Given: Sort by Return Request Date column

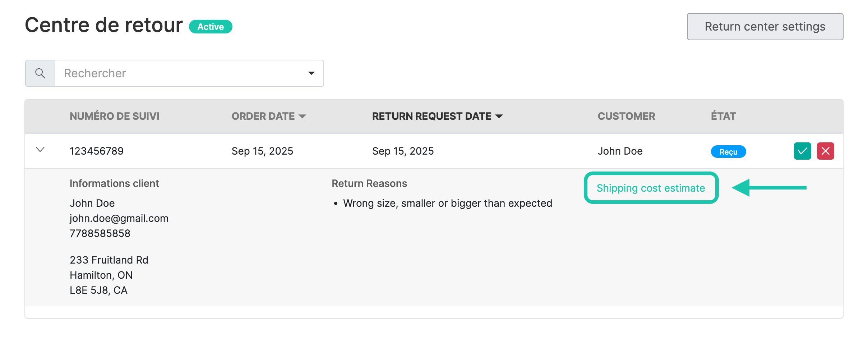Looking at the screenshot, I should tap(437, 116).
